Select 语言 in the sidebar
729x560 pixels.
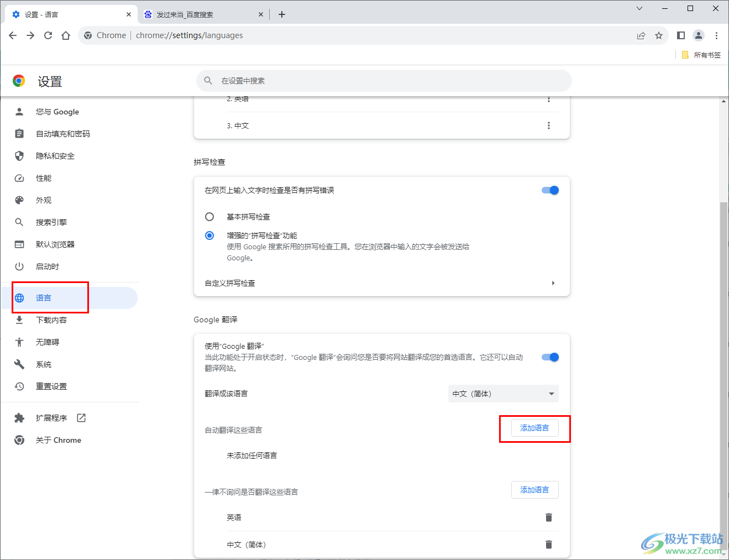point(69,298)
